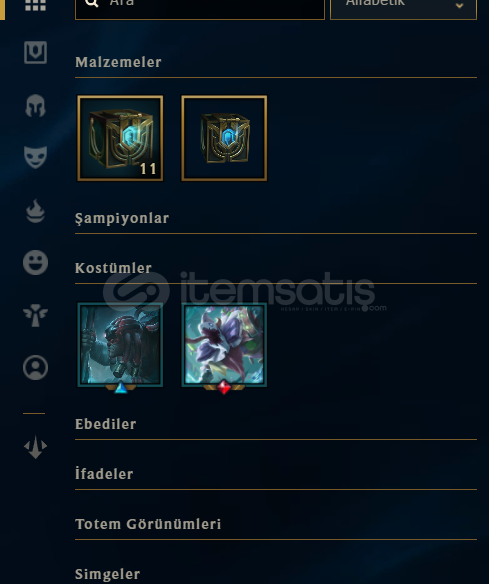Open the Ward skins sidebar icon
Image resolution: width=489 pixels, height=584 pixels.
tap(35, 315)
